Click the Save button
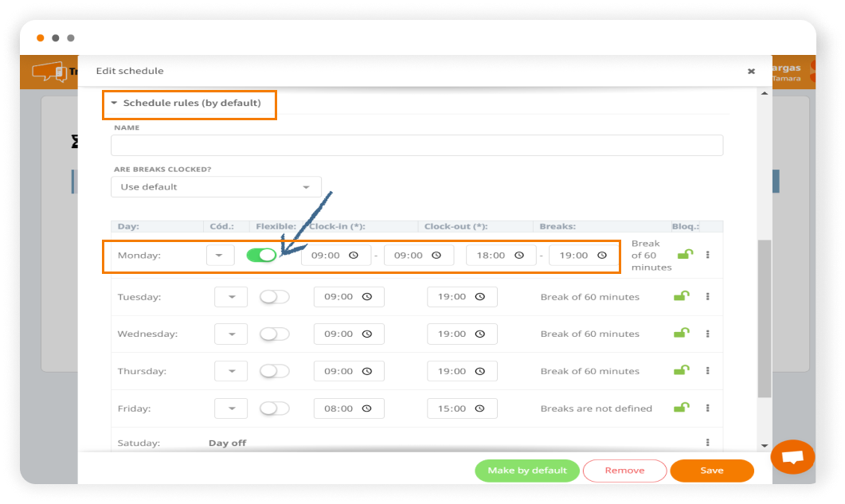The image size is (845, 504). 711,471
